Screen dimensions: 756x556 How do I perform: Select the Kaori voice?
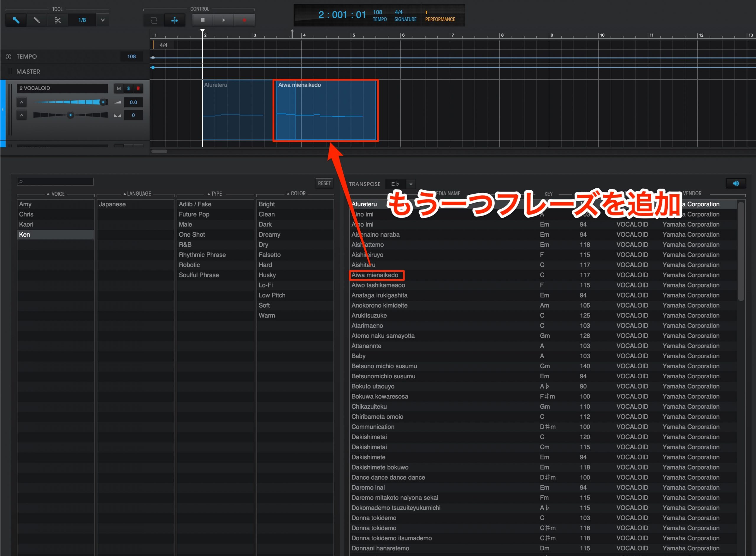pyautogui.click(x=56, y=225)
